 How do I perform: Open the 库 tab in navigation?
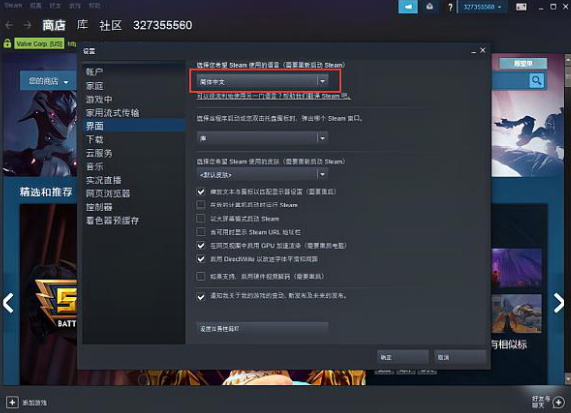(82, 25)
